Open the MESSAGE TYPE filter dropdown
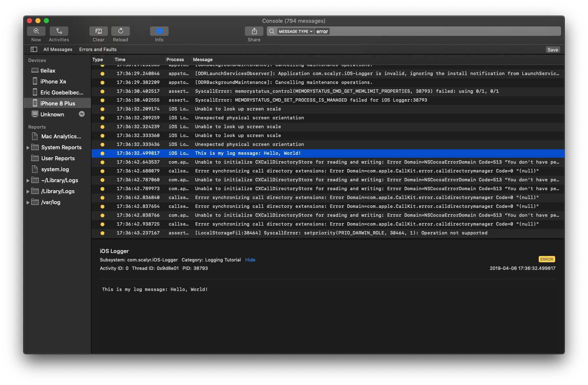588x385 pixels. 295,32
